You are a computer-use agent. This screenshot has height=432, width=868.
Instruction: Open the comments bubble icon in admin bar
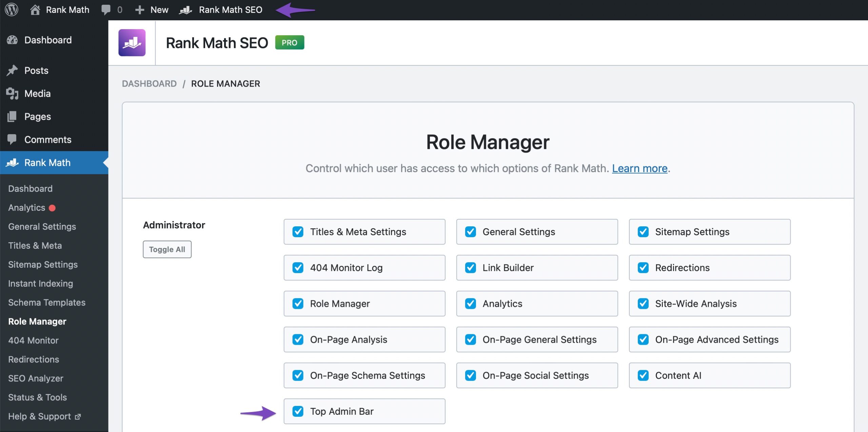click(106, 10)
